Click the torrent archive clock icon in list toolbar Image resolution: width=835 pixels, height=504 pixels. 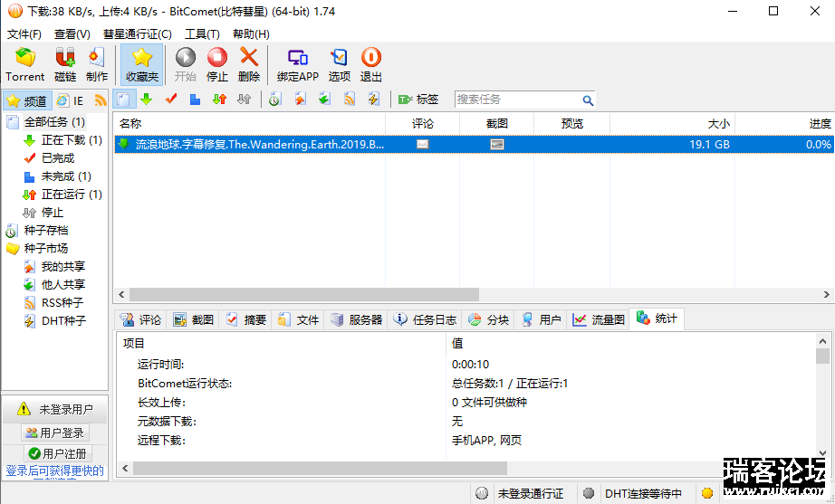[x=274, y=99]
